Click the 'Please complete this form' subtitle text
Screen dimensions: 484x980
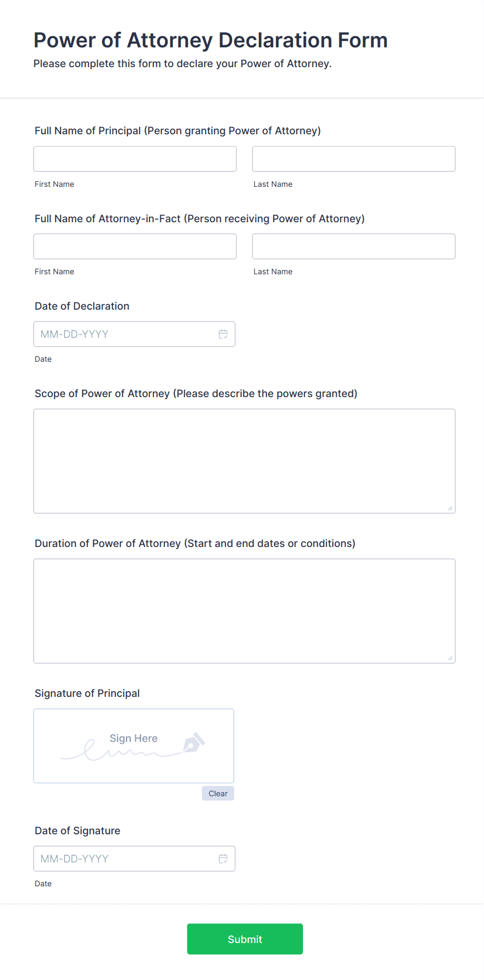pos(183,63)
